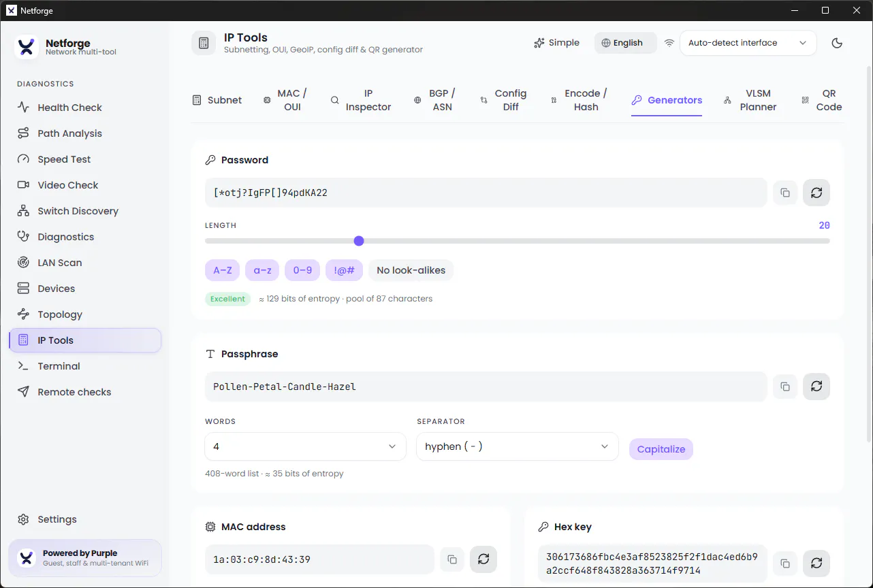Image resolution: width=873 pixels, height=588 pixels.
Task: Click the MAC address value field
Action: [319, 559]
